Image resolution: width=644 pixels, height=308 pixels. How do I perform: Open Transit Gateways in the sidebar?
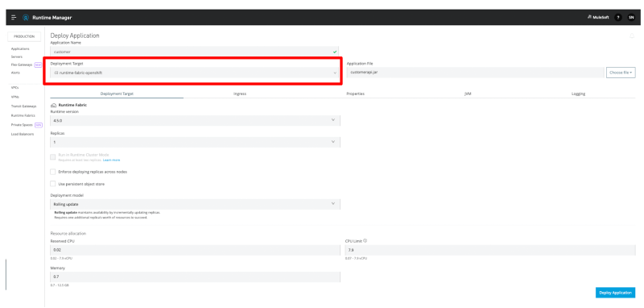(x=24, y=106)
